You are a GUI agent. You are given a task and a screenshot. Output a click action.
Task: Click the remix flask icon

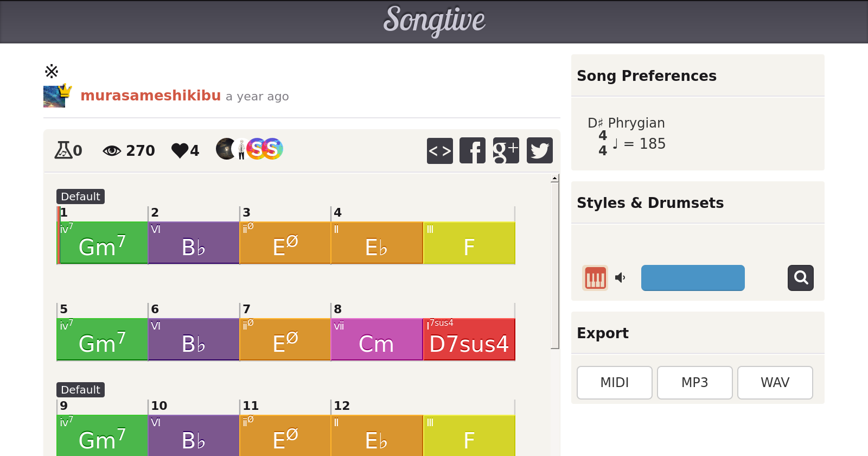point(63,150)
